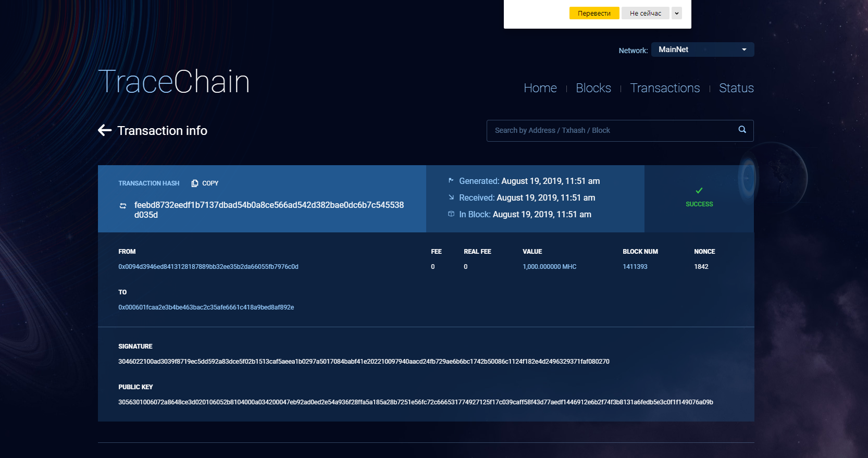Image resolution: width=868 pixels, height=458 pixels.
Task: Click the Не сейчас button
Action: (x=645, y=14)
